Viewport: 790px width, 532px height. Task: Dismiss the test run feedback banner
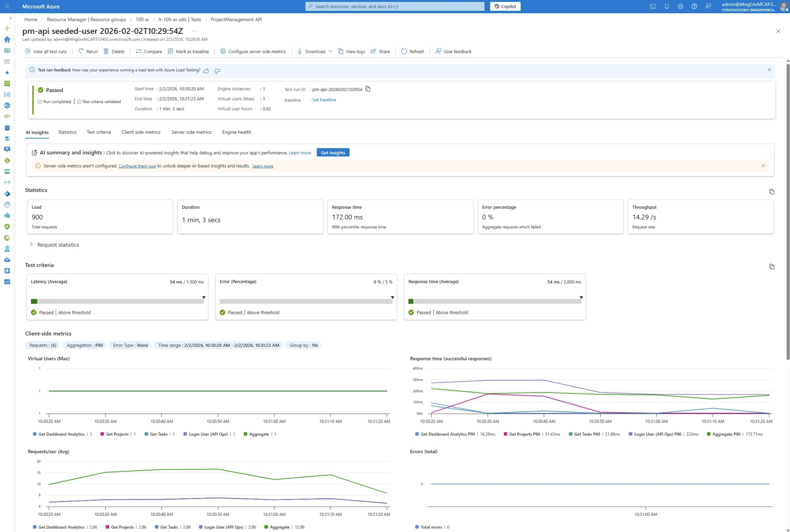(x=769, y=70)
